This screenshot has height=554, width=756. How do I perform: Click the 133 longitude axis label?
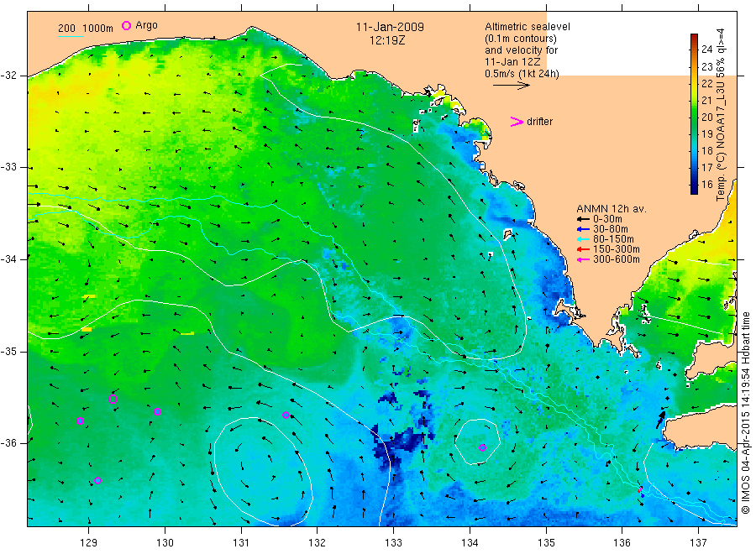tap(393, 543)
